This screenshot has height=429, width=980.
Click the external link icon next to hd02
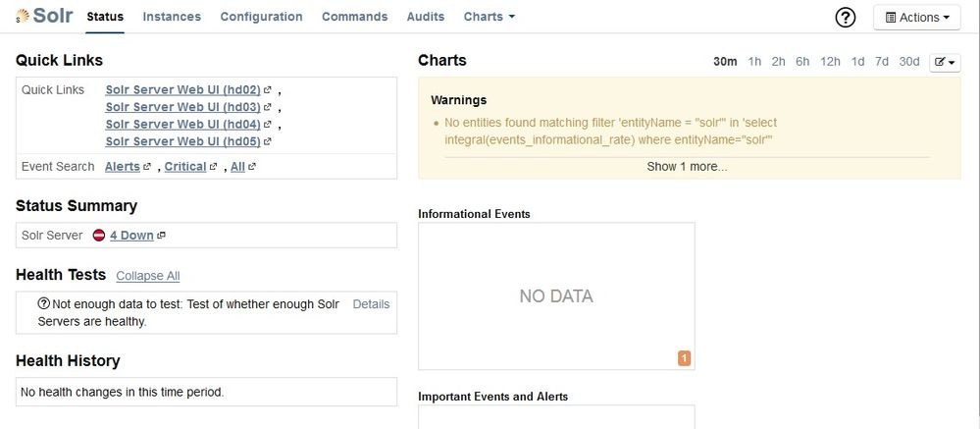267,90
